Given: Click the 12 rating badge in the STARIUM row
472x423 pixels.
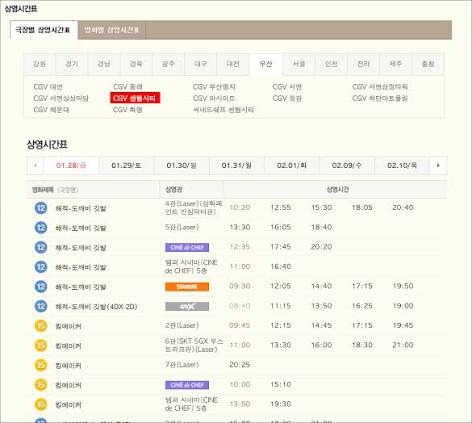Looking at the screenshot, I should tap(41, 287).
